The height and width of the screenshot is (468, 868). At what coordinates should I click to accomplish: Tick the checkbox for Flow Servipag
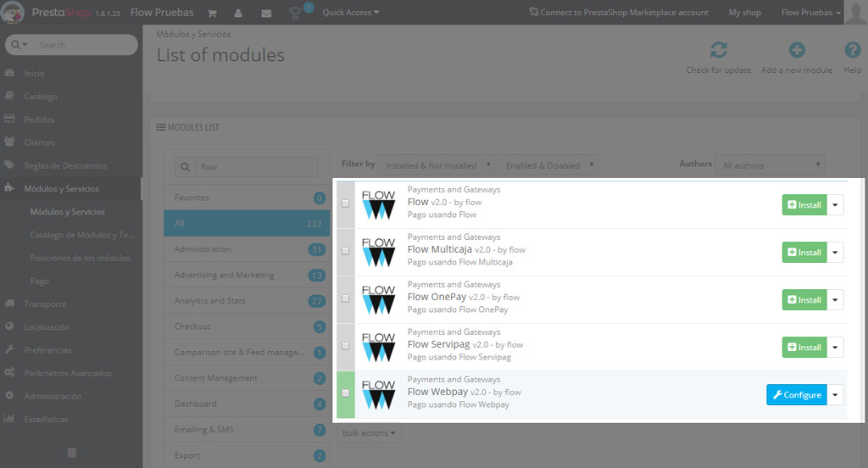(346, 346)
